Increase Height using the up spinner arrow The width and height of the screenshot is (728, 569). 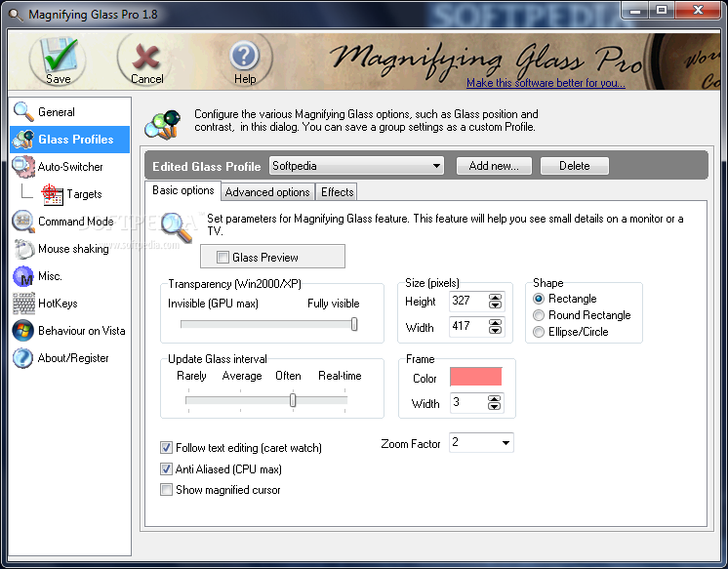pos(496,298)
